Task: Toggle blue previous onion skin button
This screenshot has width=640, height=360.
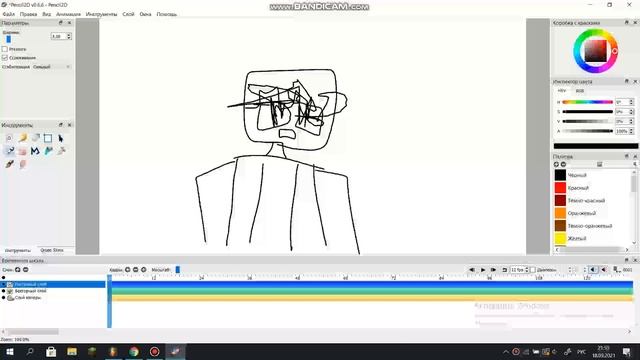Action: (x=593, y=270)
